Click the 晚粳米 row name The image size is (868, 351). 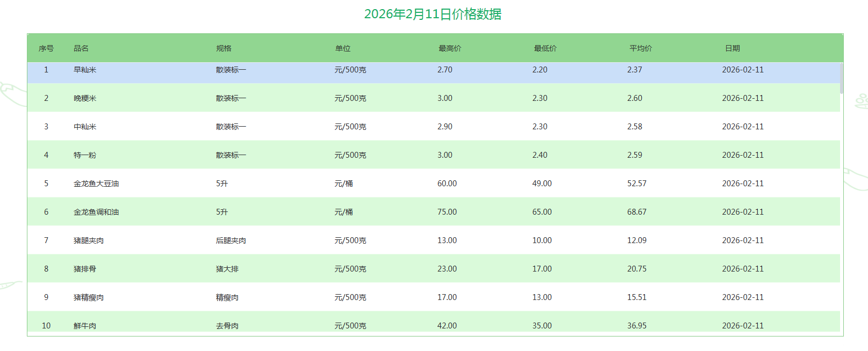click(85, 98)
